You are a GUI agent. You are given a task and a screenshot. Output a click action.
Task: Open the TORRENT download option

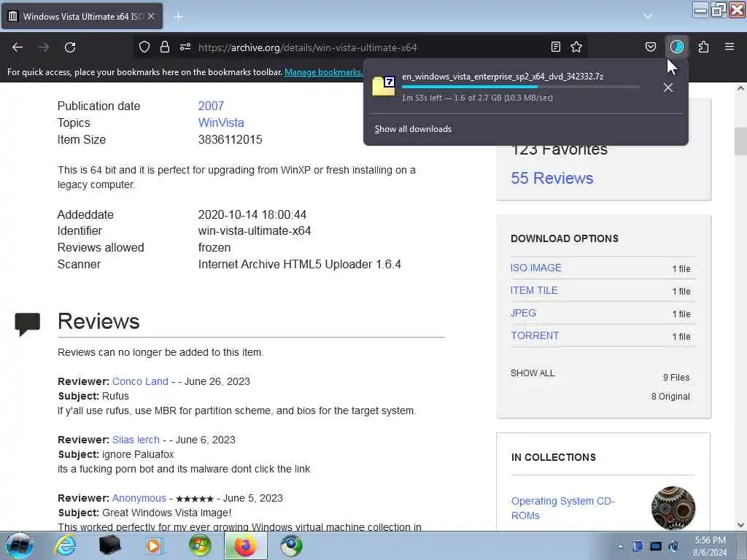tap(535, 335)
